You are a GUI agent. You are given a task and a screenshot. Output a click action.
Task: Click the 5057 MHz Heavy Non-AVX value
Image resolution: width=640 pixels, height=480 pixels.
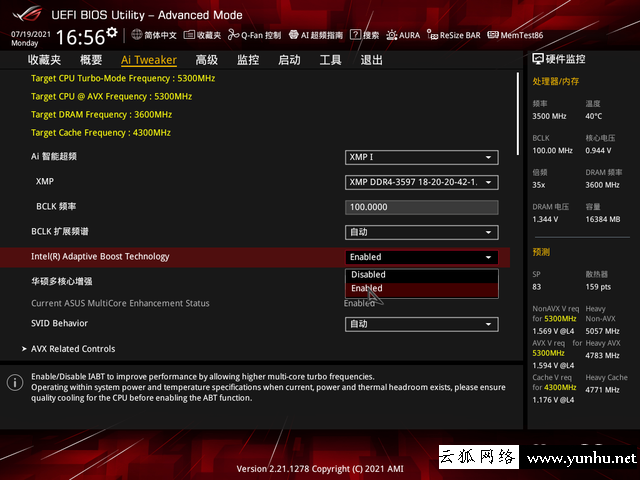[602, 331]
